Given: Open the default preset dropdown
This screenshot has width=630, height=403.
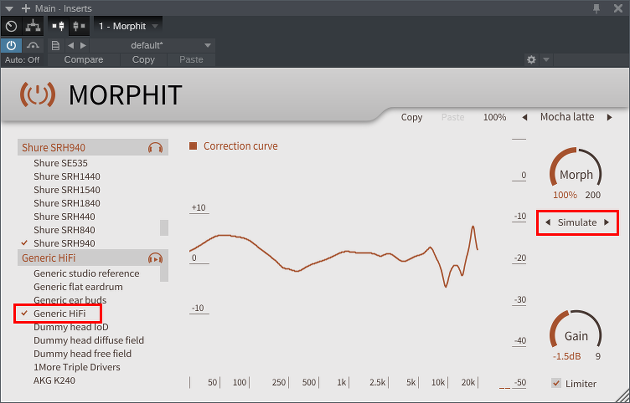Looking at the screenshot, I should (x=153, y=45).
